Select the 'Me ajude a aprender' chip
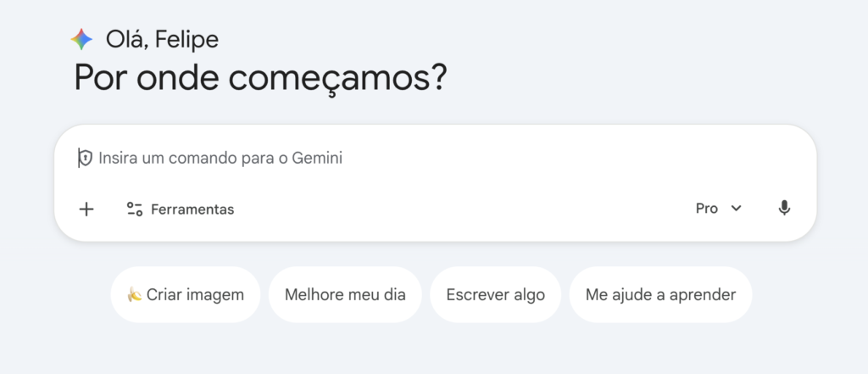The height and width of the screenshot is (374, 868). (x=660, y=295)
